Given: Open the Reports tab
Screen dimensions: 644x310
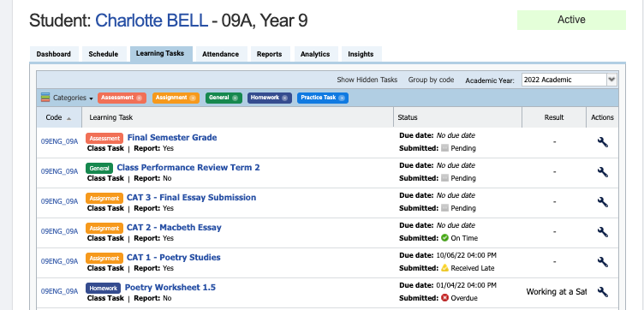Looking at the screenshot, I should [270, 54].
